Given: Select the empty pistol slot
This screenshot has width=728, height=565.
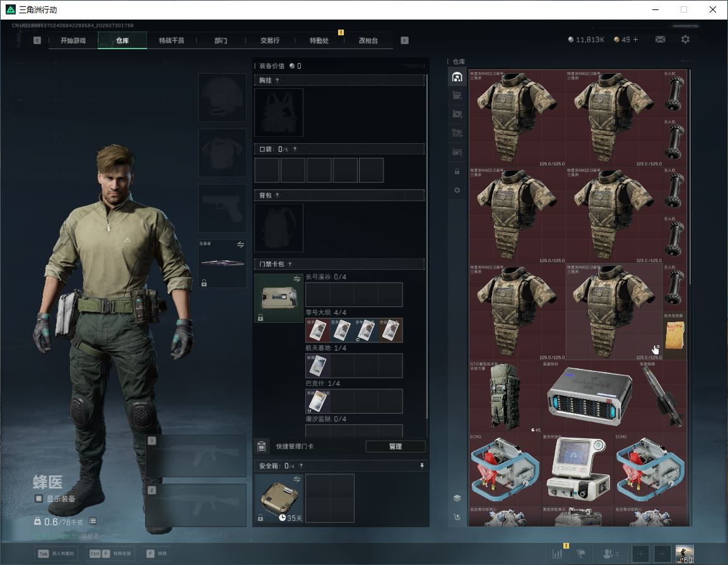Looking at the screenshot, I should [223, 208].
